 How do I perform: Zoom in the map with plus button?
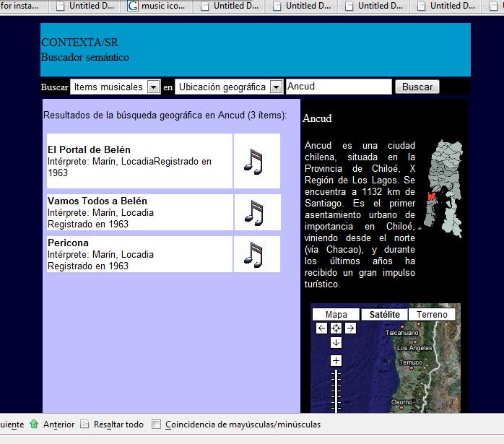click(336, 360)
